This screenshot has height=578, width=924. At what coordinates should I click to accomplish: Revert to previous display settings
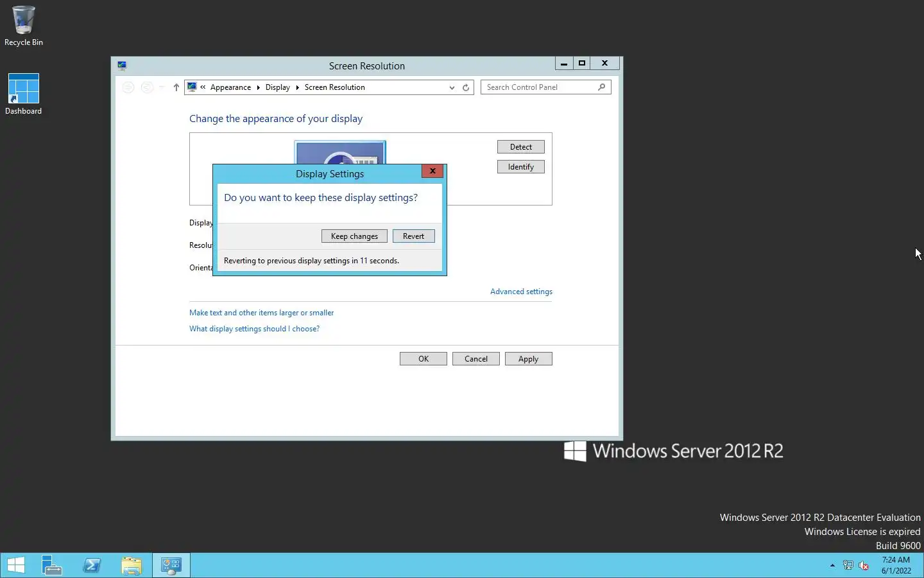413,236
